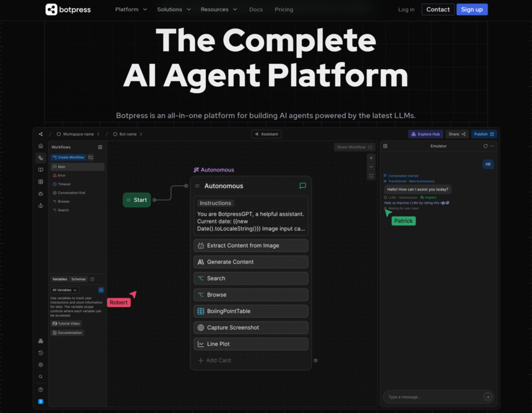This screenshot has height=413, width=532.
Task: Click the Publish button
Action: (484, 134)
